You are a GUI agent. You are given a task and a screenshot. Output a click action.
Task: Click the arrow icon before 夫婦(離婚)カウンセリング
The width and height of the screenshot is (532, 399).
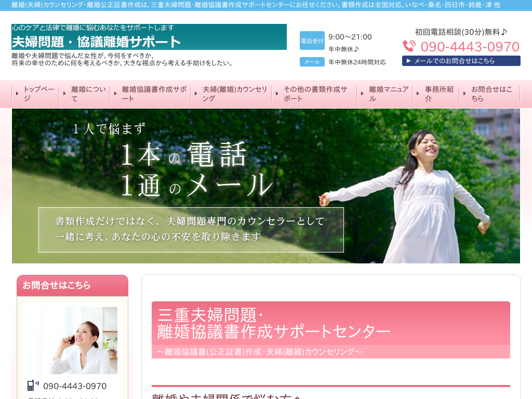click(196, 94)
